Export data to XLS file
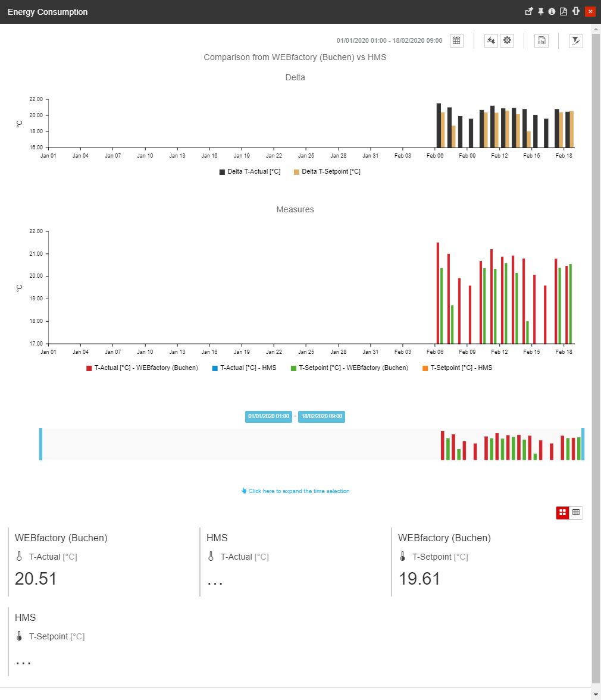The image size is (601, 700). [541, 40]
